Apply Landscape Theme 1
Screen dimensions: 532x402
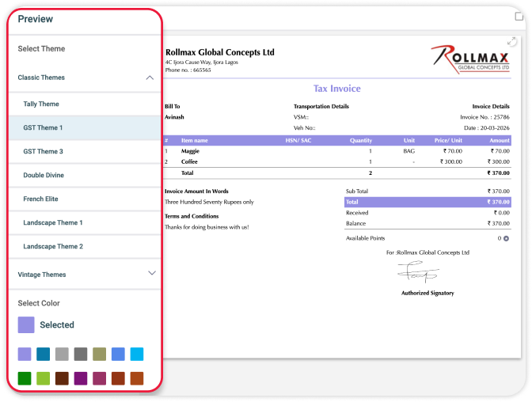tap(52, 222)
